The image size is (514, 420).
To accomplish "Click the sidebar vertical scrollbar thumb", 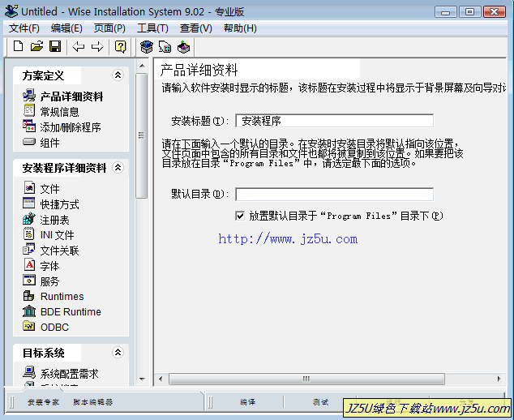I will point(141,135).
